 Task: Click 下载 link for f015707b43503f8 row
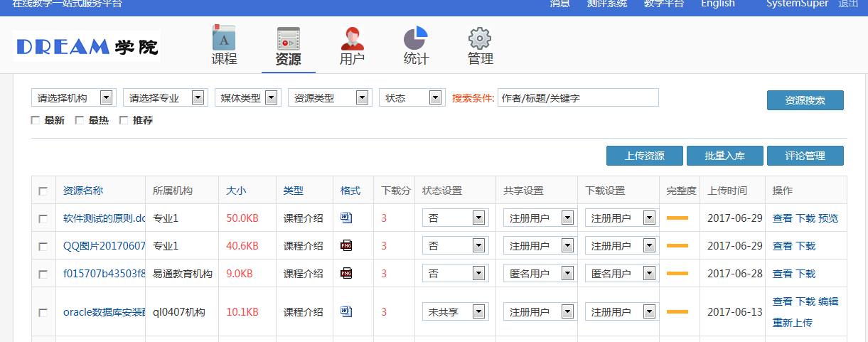coord(805,274)
